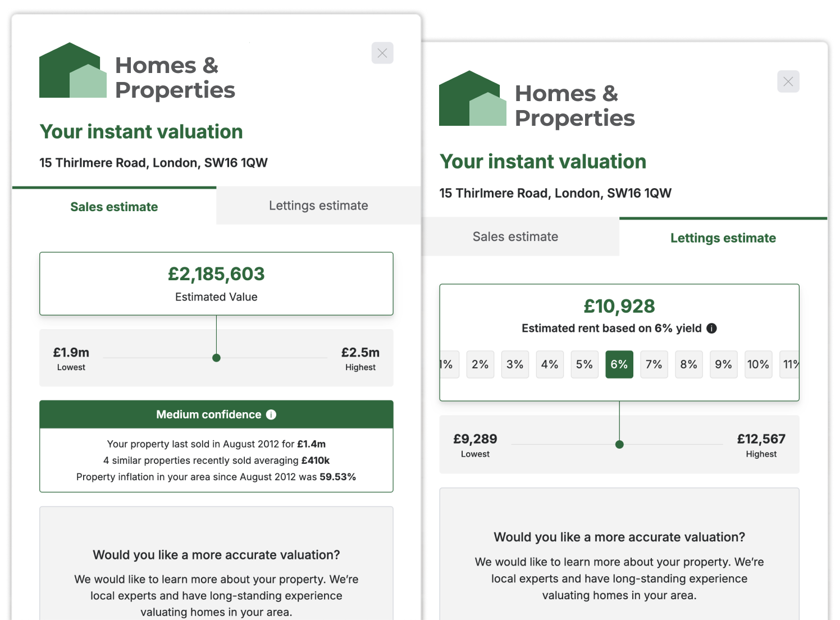Image resolution: width=840 pixels, height=620 pixels.
Task: Click the active Lettings estimate tab
Action: (x=723, y=238)
